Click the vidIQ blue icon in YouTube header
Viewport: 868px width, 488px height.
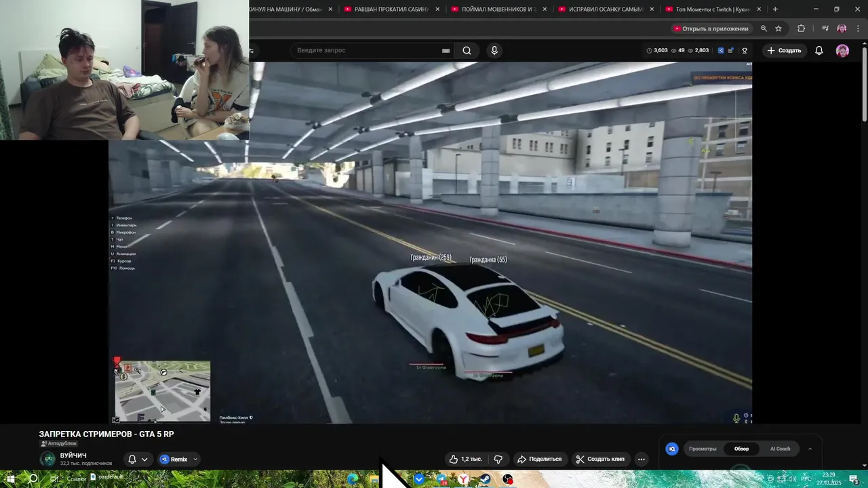click(721, 50)
